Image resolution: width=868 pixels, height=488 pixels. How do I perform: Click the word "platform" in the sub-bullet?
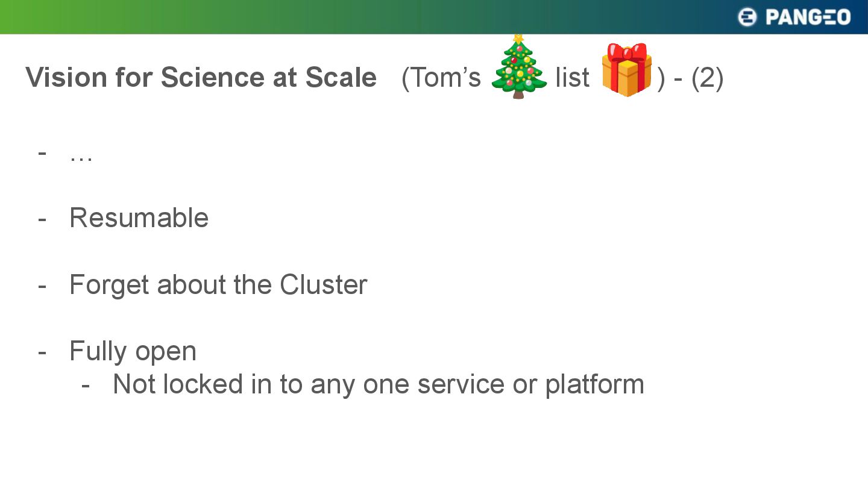click(x=595, y=384)
